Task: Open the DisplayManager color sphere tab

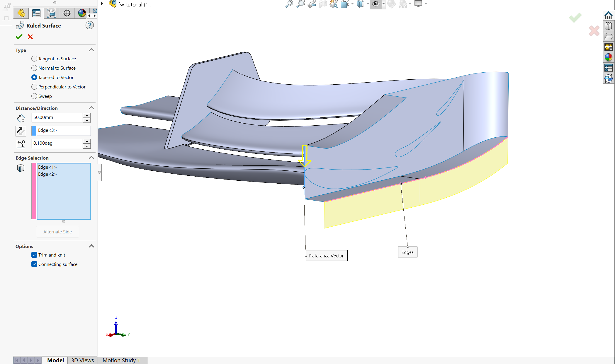Action: (82, 13)
